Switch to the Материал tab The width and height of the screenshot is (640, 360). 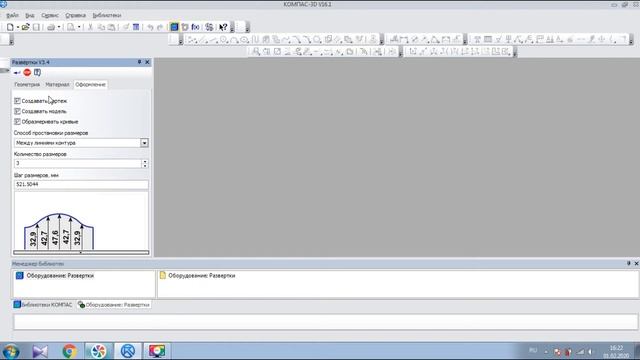click(x=57, y=84)
